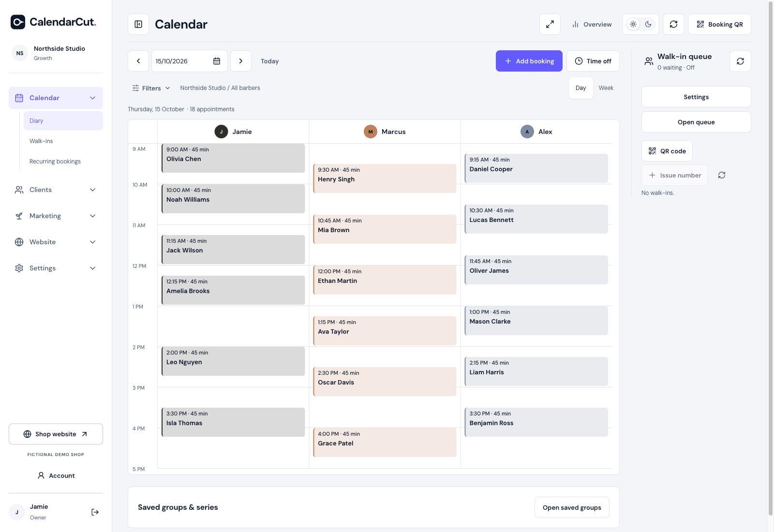Open walk-in queue Settings

(696, 97)
